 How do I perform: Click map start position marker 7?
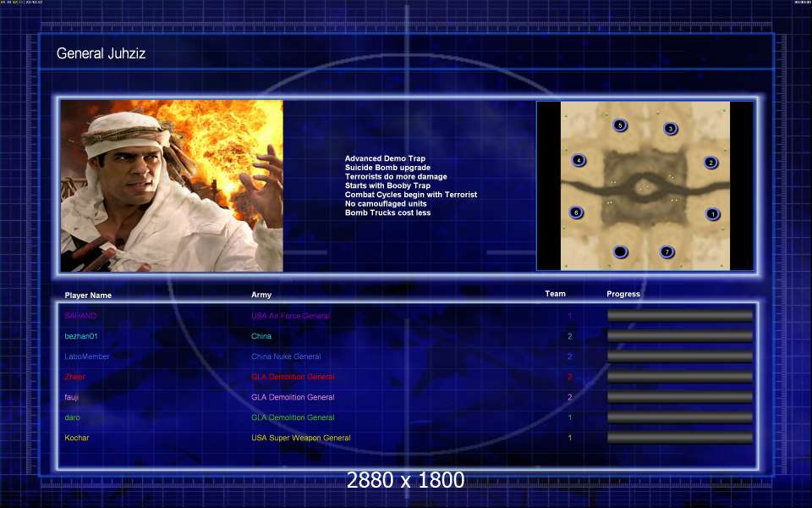[667, 252]
